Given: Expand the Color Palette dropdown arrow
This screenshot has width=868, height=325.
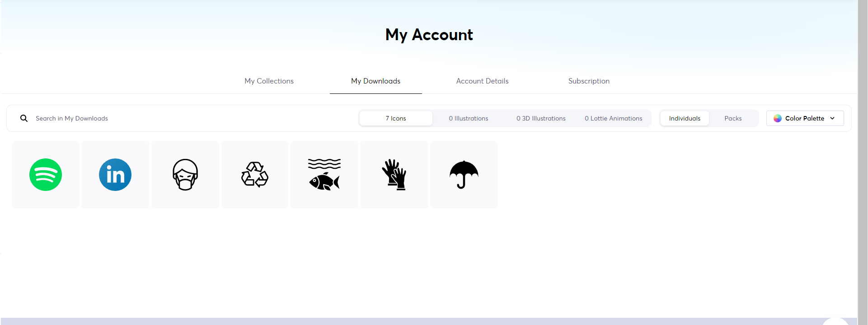Looking at the screenshot, I should pyautogui.click(x=832, y=118).
